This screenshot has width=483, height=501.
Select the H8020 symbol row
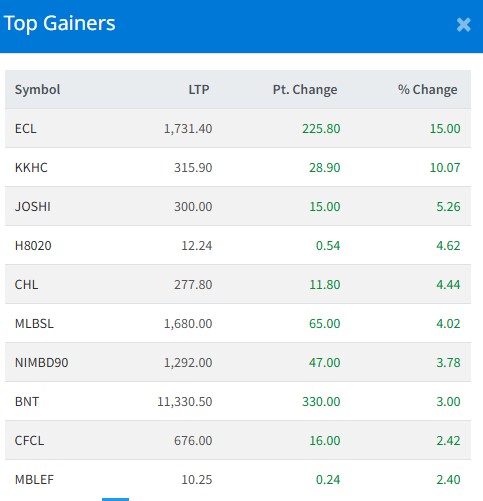tap(238, 245)
